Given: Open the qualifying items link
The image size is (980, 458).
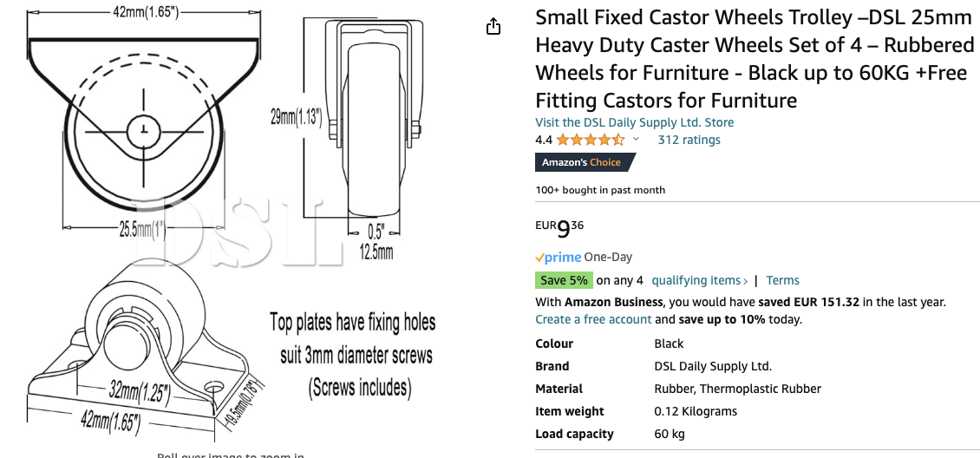Looking at the screenshot, I should point(696,280).
